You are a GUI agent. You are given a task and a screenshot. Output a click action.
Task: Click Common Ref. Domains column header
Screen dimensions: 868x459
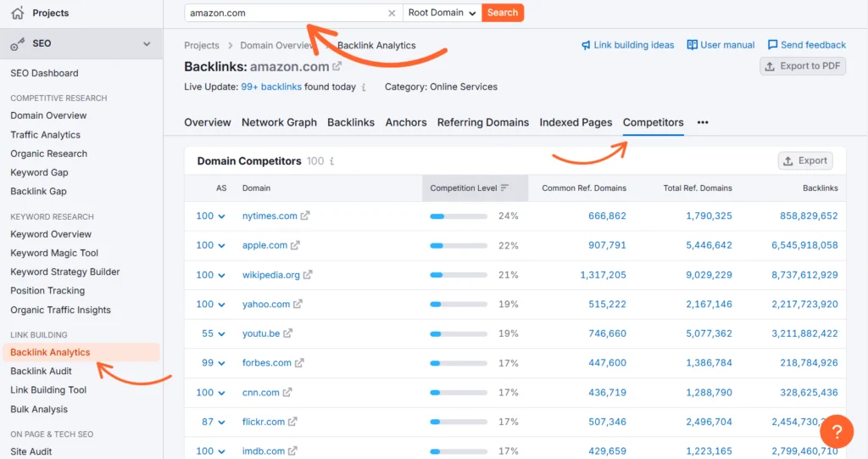pyautogui.click(x=584, y=188)
